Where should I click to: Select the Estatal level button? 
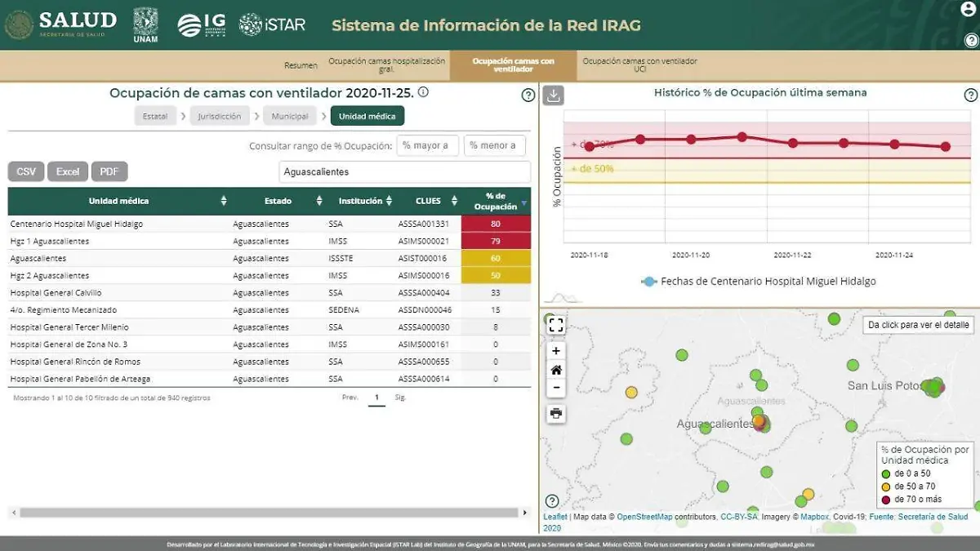(154, 116)
